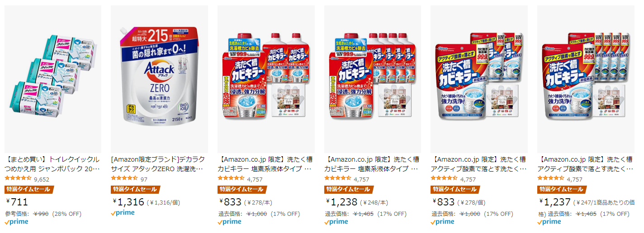Click the ¥711 price

17,202
